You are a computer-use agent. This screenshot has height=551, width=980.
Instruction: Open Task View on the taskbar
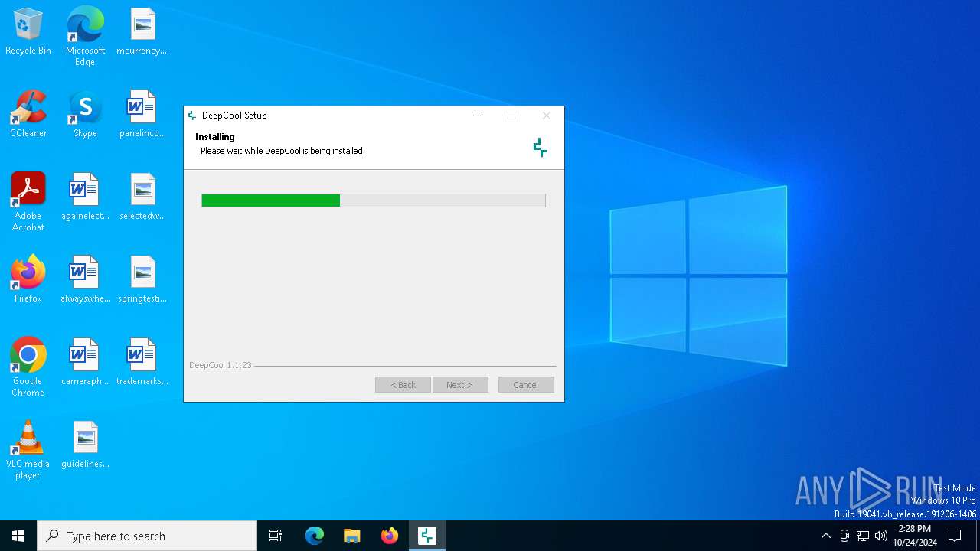pos(276,536)
